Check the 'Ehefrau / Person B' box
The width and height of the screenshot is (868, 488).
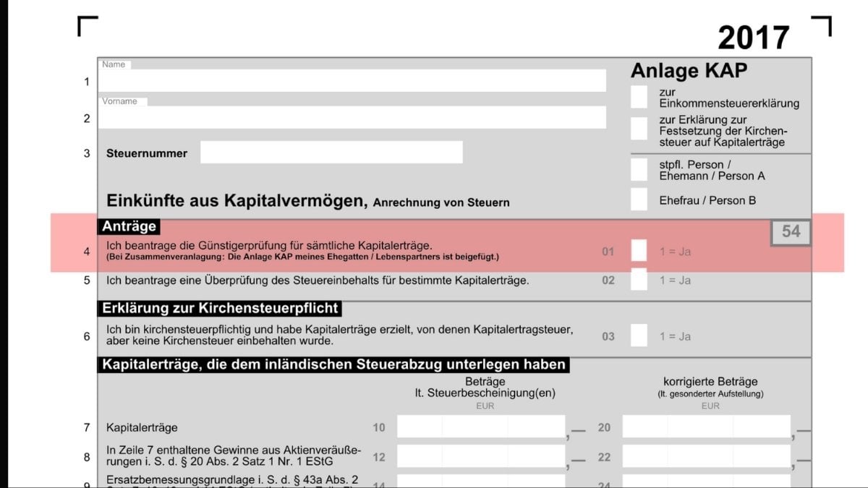point(639,200)
